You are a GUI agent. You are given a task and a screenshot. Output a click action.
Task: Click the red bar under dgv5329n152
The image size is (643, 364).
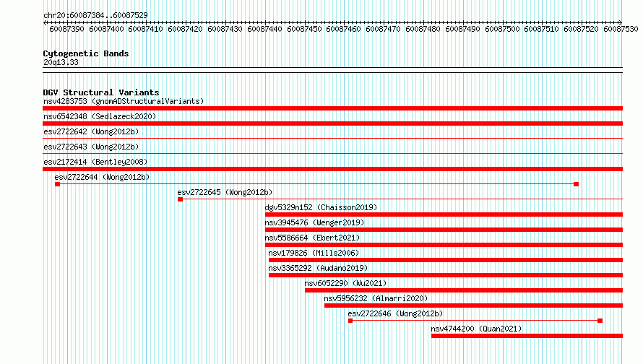click(x=444, y=214)
